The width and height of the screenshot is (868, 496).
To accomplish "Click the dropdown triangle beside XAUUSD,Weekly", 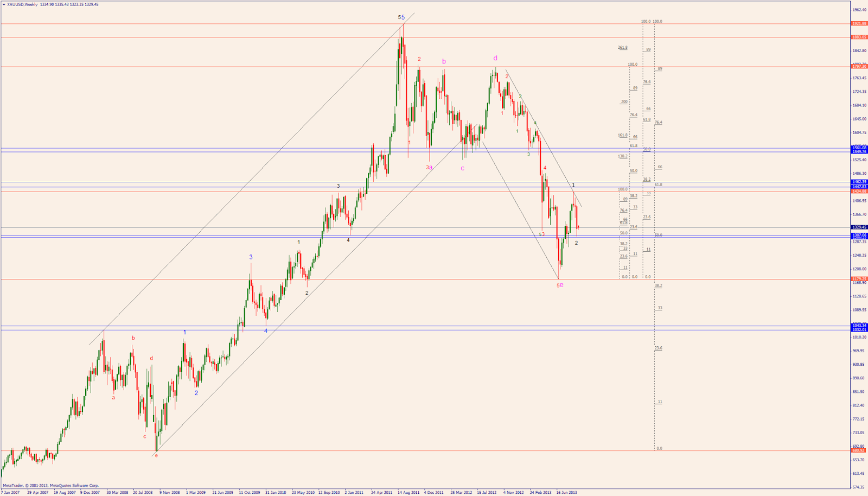I will click(4, 4).
